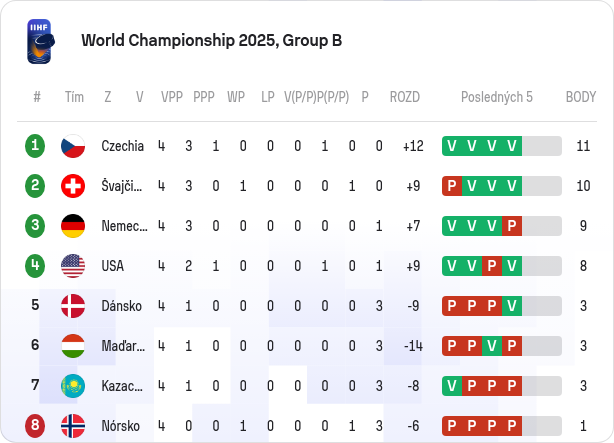The height and width of the screenshot is (443, 614).
Task: Click the IIHF tournament logo
Action: point(41,41)
